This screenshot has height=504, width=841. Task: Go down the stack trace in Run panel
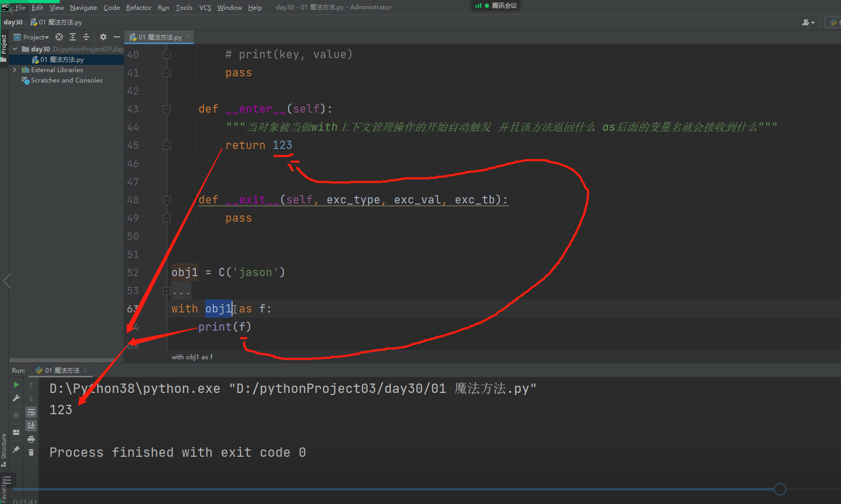tap(31, 398)
